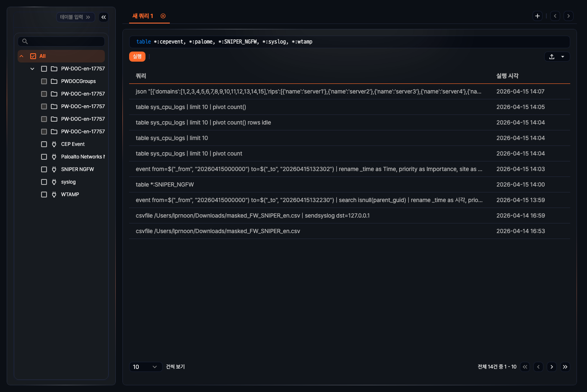Enable the syslog table checkbox

click(x=44, y=182)
